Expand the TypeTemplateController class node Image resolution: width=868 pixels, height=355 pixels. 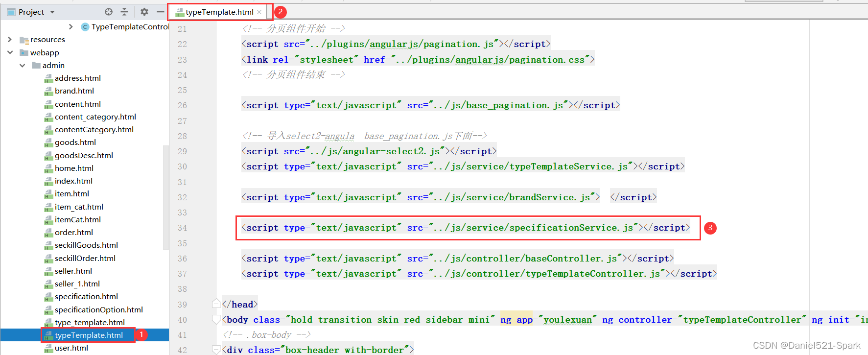pyautogui.click(x=71, y=26)
